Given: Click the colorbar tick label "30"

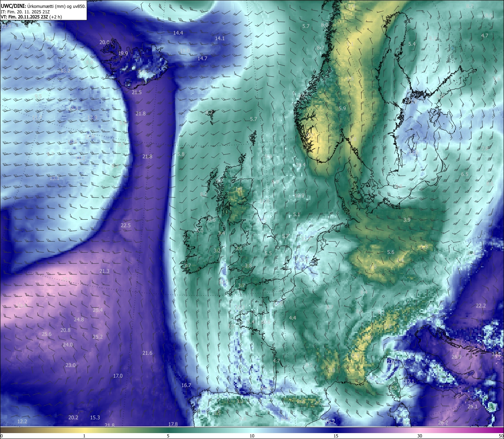Looking at the screenshot, I should tap(420, 436).
